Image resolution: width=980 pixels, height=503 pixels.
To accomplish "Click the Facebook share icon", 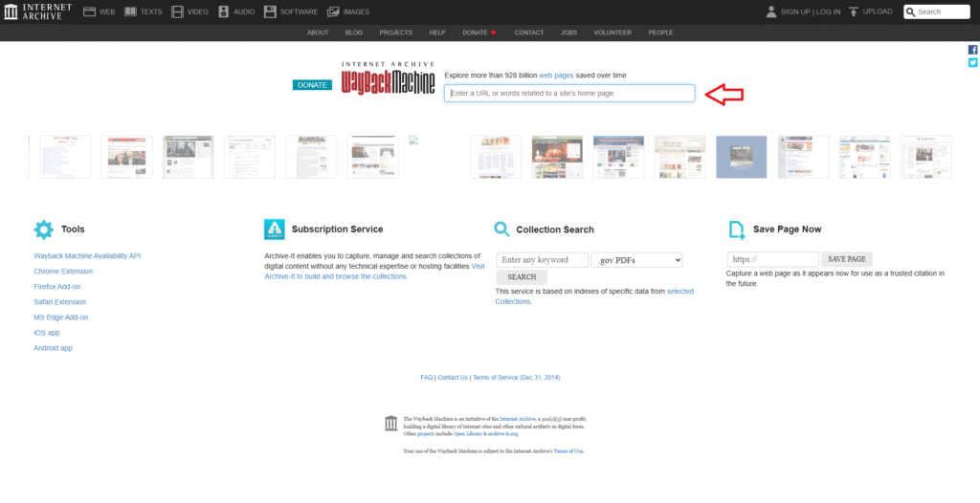I will pyautogui.click(x=972, y=50).
